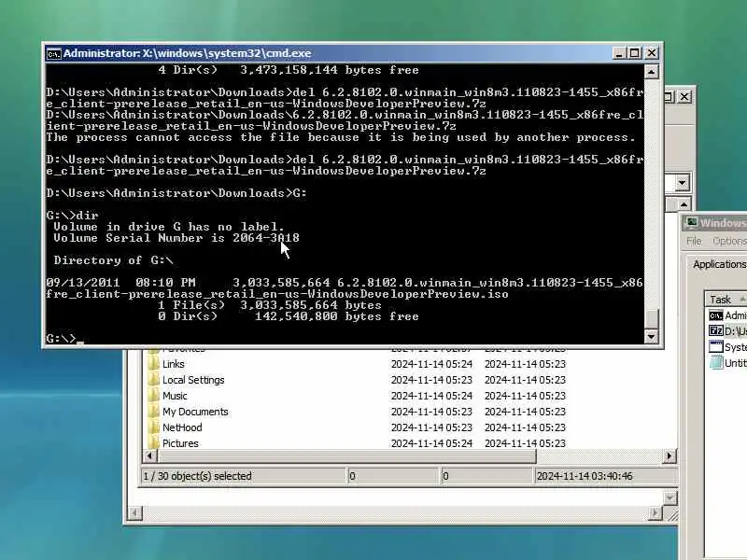This screenshot has height=560, width=747.
Task: Click the cmd vertical scrollbar thumb
Action: point(651,318)
